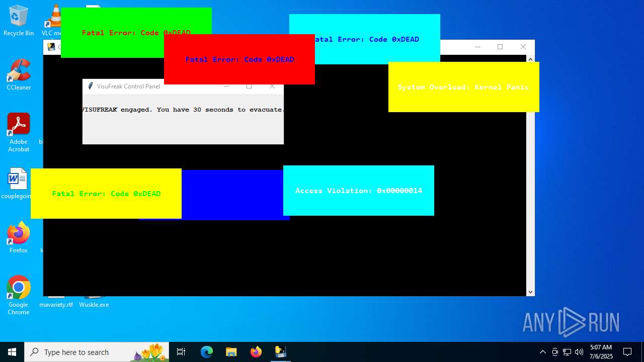
Task: Open Firefox from the taskbar
Action: [x=256, y=352]
